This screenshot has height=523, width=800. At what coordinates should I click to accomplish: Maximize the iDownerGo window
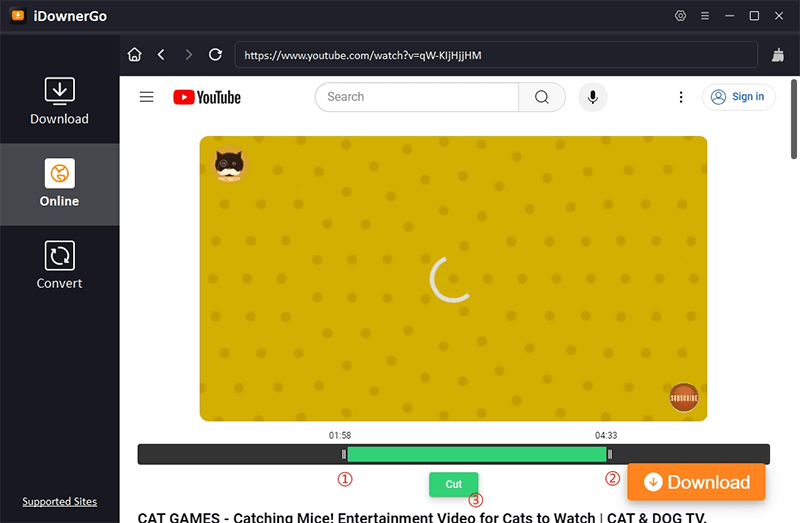tap(754, 16)
